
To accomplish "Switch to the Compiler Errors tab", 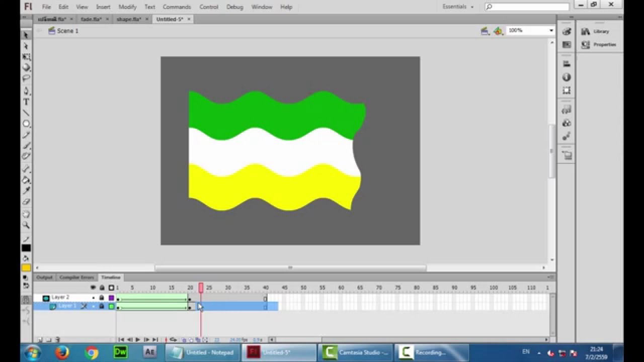I will [76, 278].
